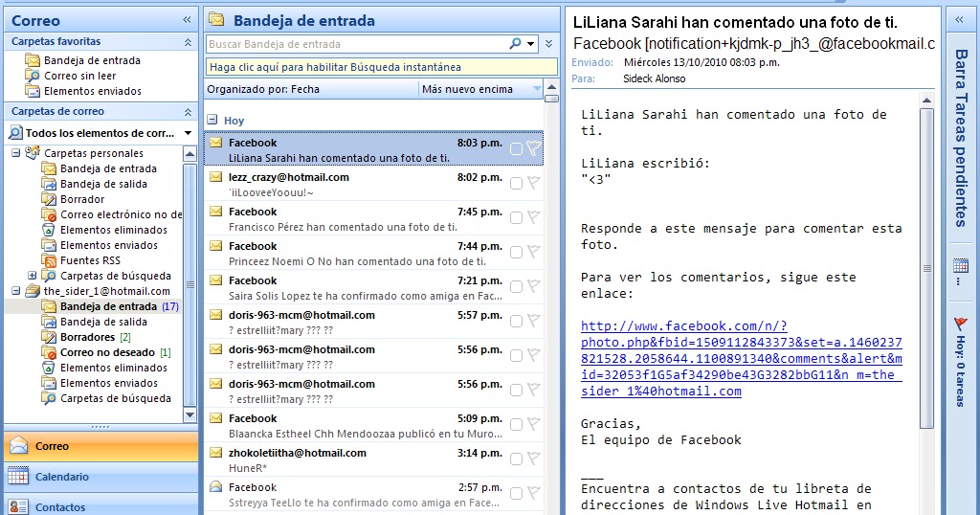Open Saira Solis Lopez friend confirmation message
980x515 pixels.
[374, 288]
